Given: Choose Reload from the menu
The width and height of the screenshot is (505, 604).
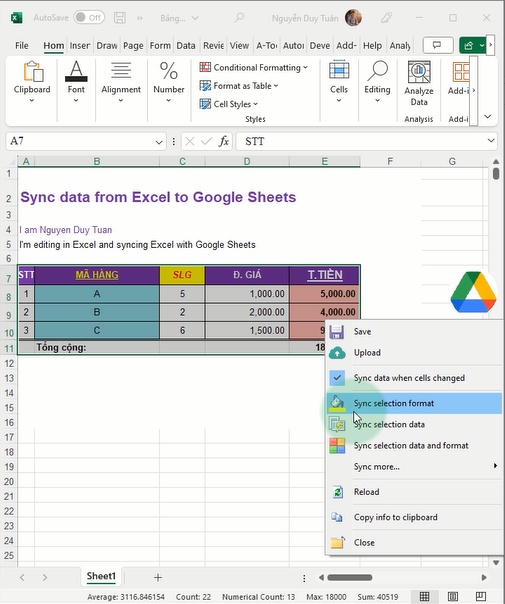Looking at the screenshot, I should [x=414, y=492].
